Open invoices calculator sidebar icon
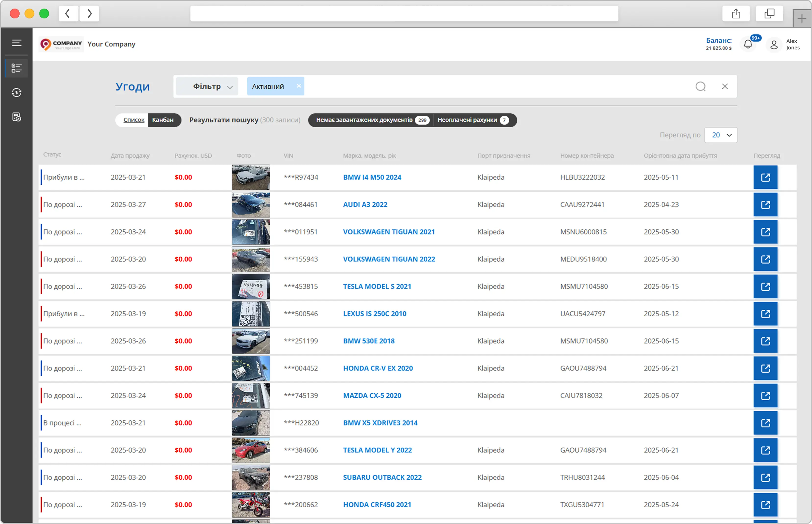 pyautogui.click(x=16, y=117)
